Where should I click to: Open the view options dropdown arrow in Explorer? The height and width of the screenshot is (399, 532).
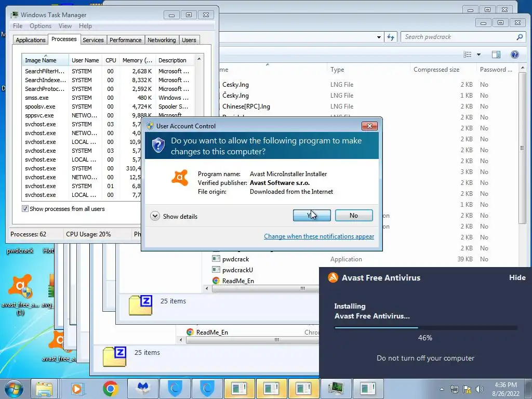point(478,54)
